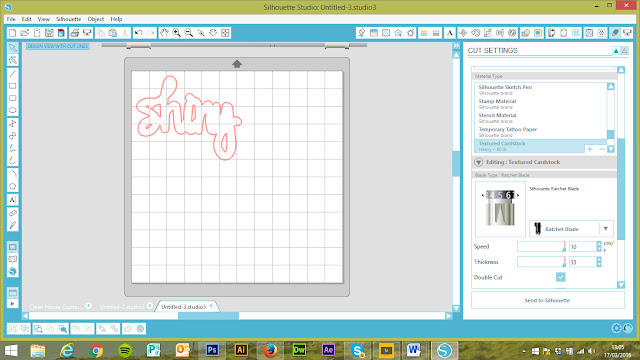
Task: Increase the Speed value with stepper
Action: click(599, 244)
